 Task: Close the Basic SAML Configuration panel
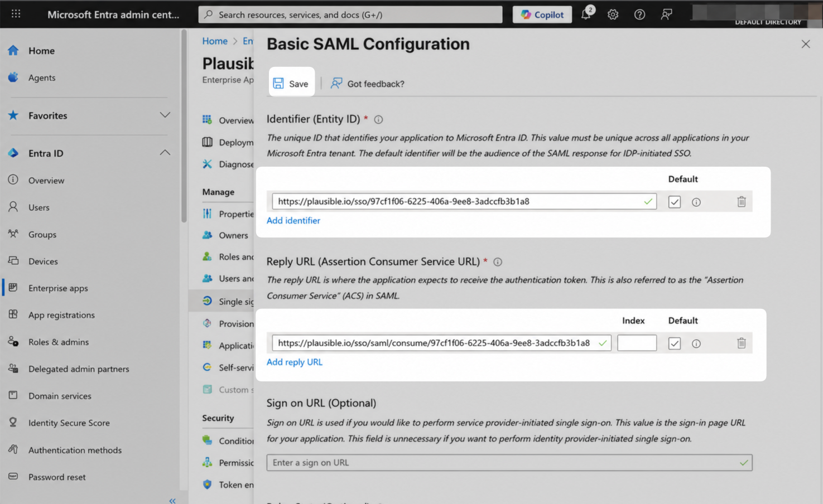pyautogui.click(x=806, y=44)
